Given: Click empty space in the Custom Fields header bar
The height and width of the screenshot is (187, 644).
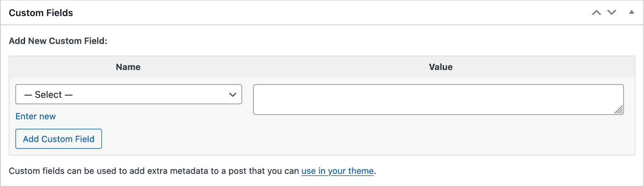Looking at the screenshot, I should pos(322,13).
